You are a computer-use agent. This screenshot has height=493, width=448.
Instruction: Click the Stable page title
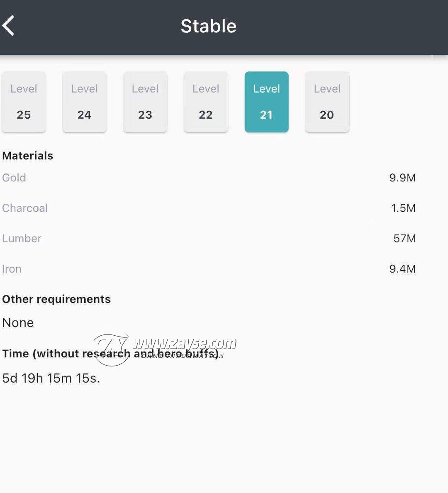point(208,26)
